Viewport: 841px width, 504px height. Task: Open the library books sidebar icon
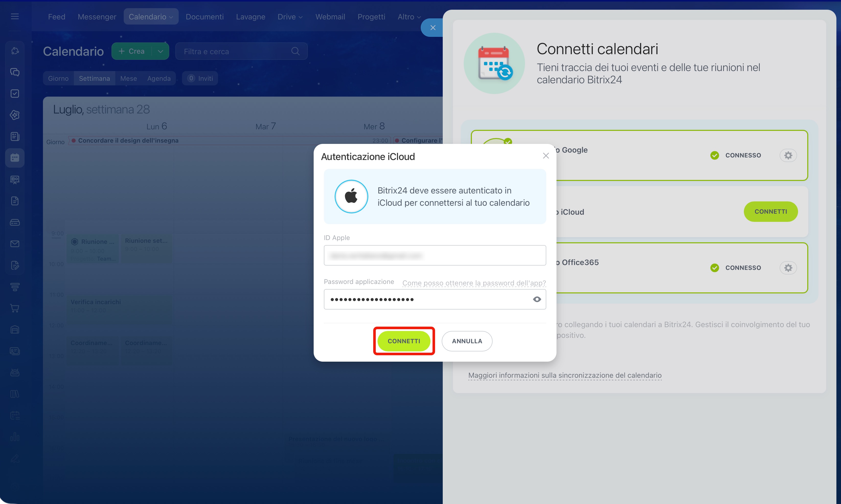point(15,394)
